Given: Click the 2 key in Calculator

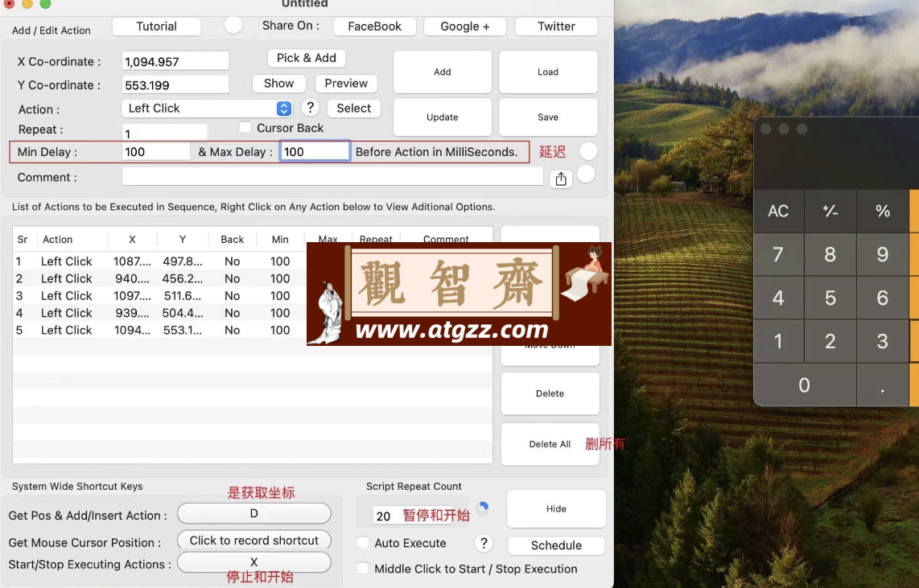Looking at the screenshot, I should coord(830,341).
